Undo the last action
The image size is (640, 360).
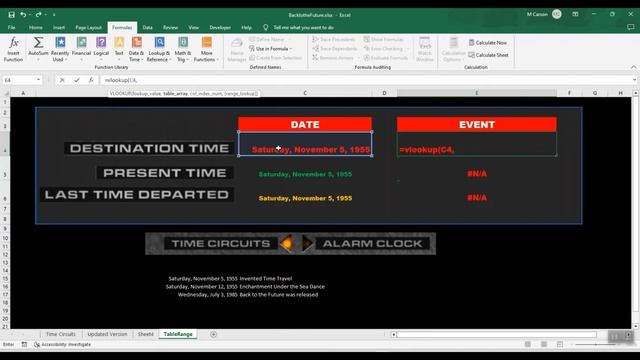[x=23, y=15]
